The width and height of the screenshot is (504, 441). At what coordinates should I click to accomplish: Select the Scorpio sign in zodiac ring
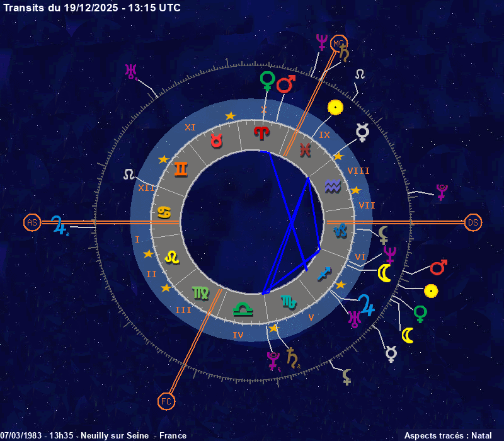(x=287, y=302)
